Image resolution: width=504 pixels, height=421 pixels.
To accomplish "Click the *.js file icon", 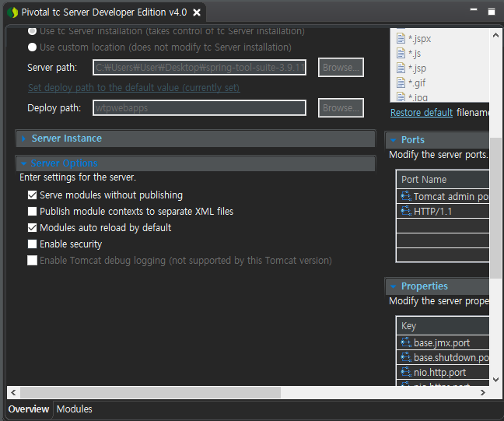I will point(401,54).
